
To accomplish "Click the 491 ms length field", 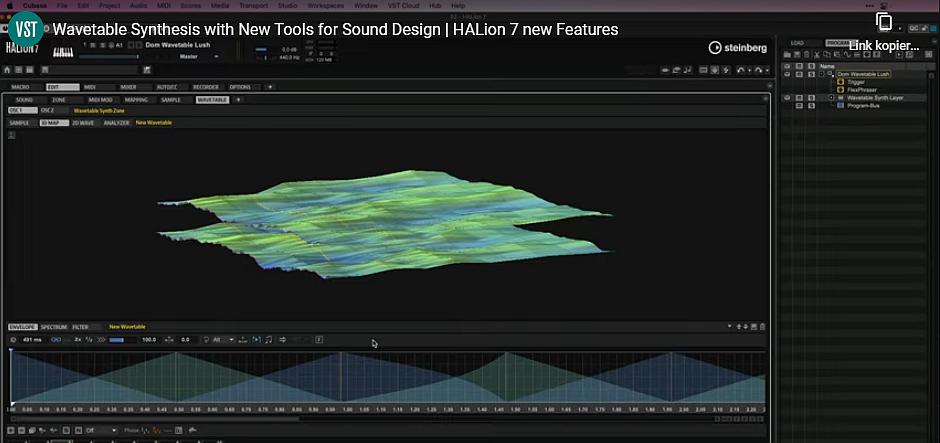I will (x=31, y=340).
